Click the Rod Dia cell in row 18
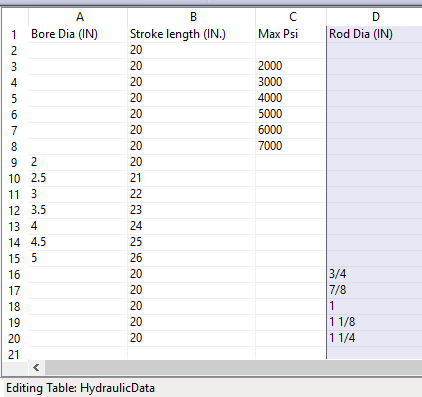This screenshot has height=397, width=422. [374, 306]
